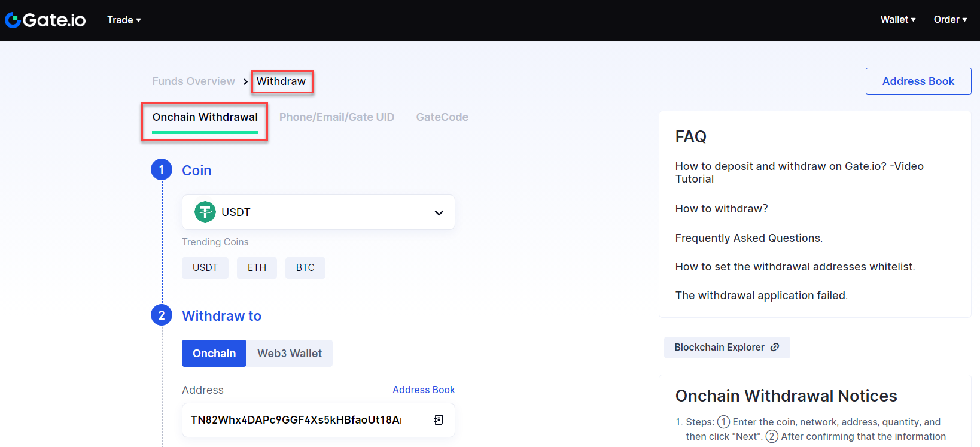Viewport: 980px width, 447px height.
Task: Click step 2 circle marker
Action: pyautogui.click(x=162, y=315)
